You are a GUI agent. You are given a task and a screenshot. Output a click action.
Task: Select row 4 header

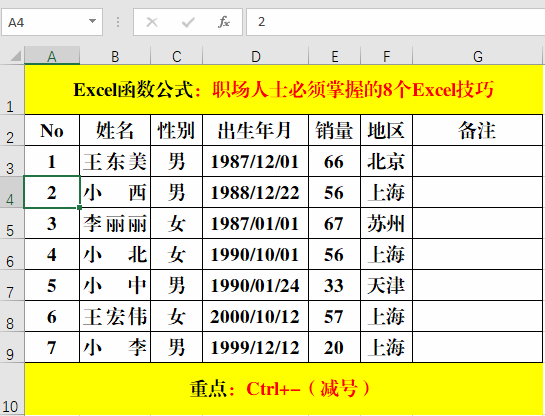pos(12,192)
